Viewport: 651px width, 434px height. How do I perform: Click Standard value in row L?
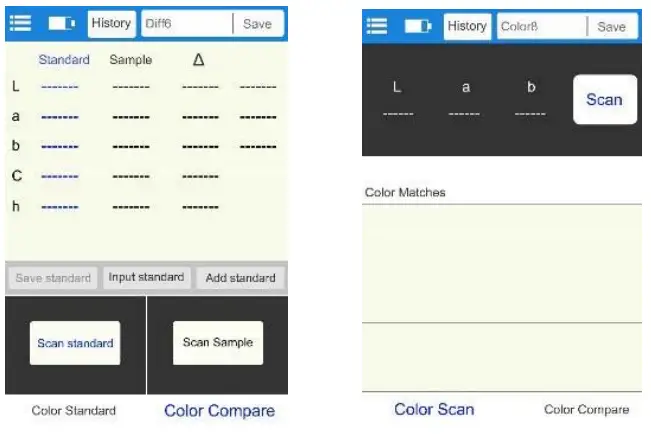point(60,87)
